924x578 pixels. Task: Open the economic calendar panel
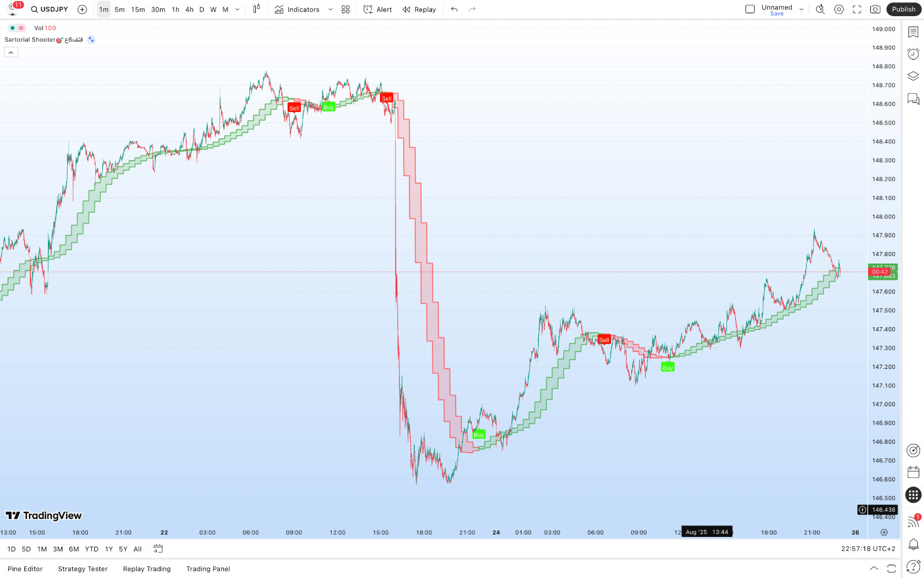[x=913, y=472]
